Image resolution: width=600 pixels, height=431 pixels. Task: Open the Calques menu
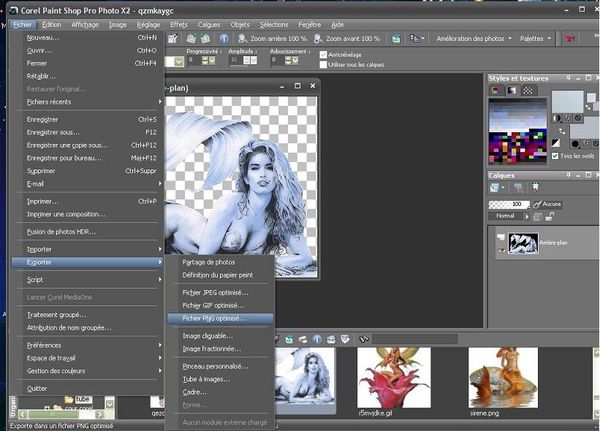pyautogui.click(x=209, y=25)
